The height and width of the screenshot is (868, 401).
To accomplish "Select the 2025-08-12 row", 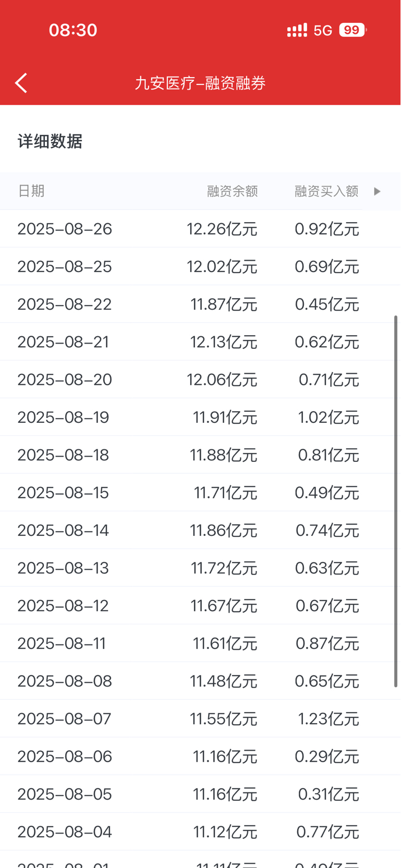I will point(200,606).
